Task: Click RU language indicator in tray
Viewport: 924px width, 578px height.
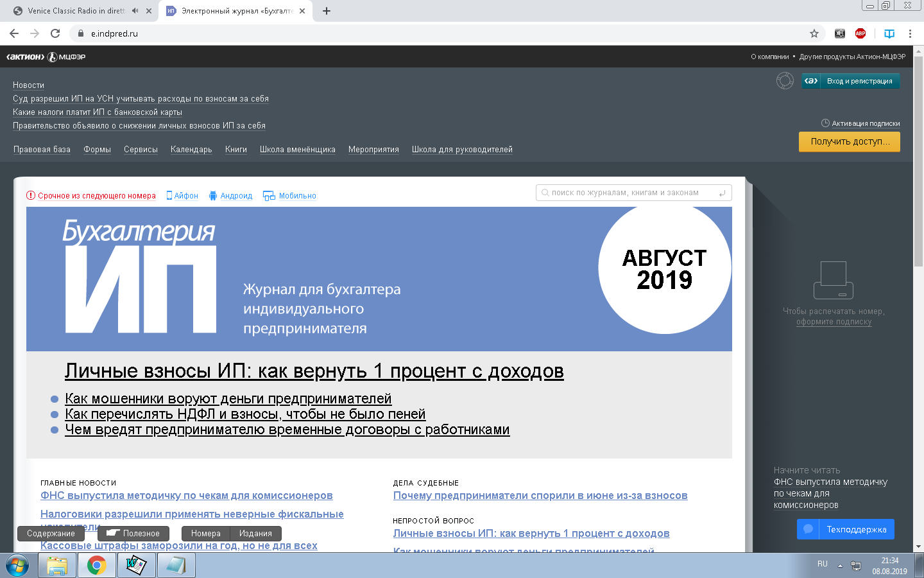Action: 823,564
